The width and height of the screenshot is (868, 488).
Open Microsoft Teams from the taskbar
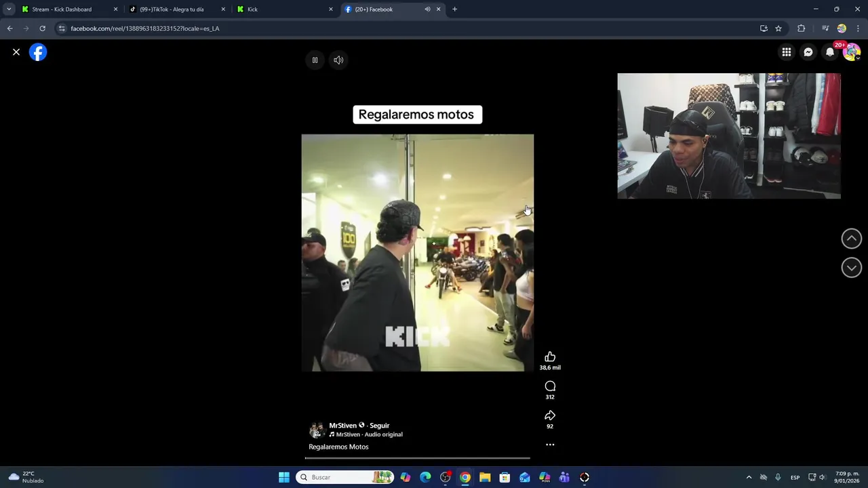point(564,477)
